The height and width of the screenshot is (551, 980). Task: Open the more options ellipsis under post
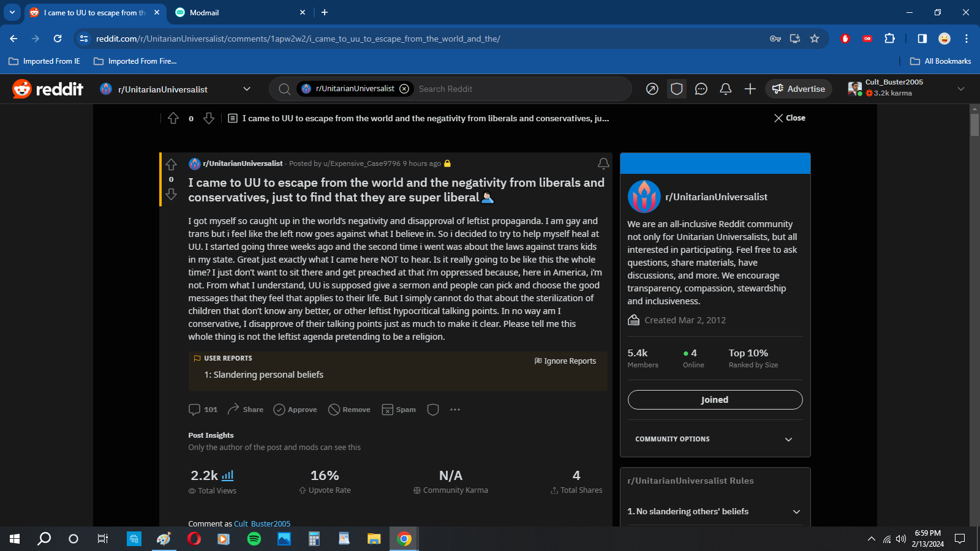(x=455, y=410)
